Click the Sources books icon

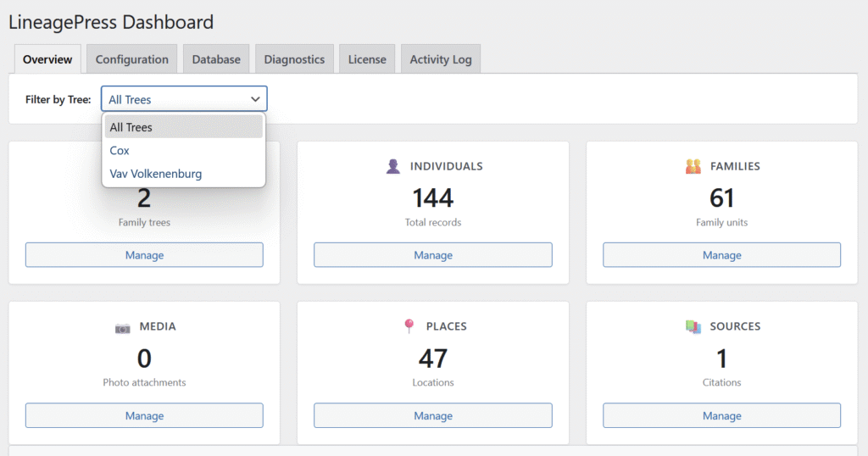[x=693, y=326]
